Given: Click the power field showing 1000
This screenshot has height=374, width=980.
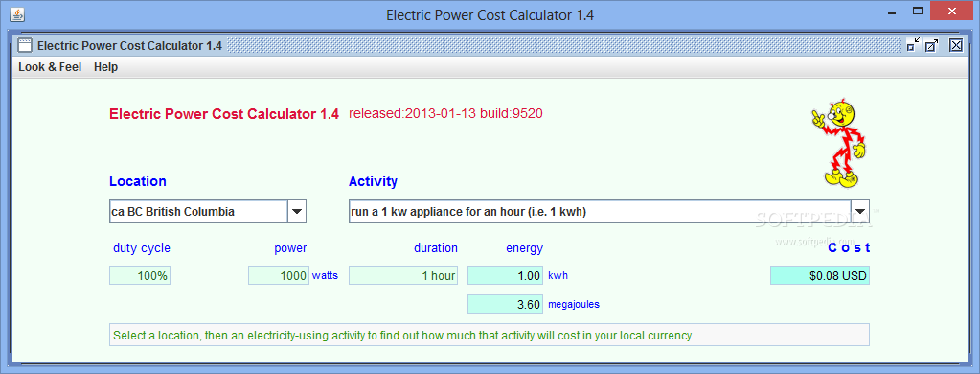Looking at the screenshot, I should pyautogui.click(x=279, y=276).
